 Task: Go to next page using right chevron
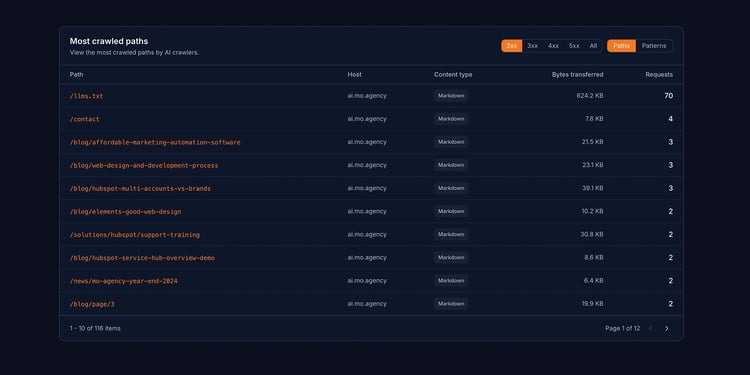pyautogui.click(x=666, y=329)
